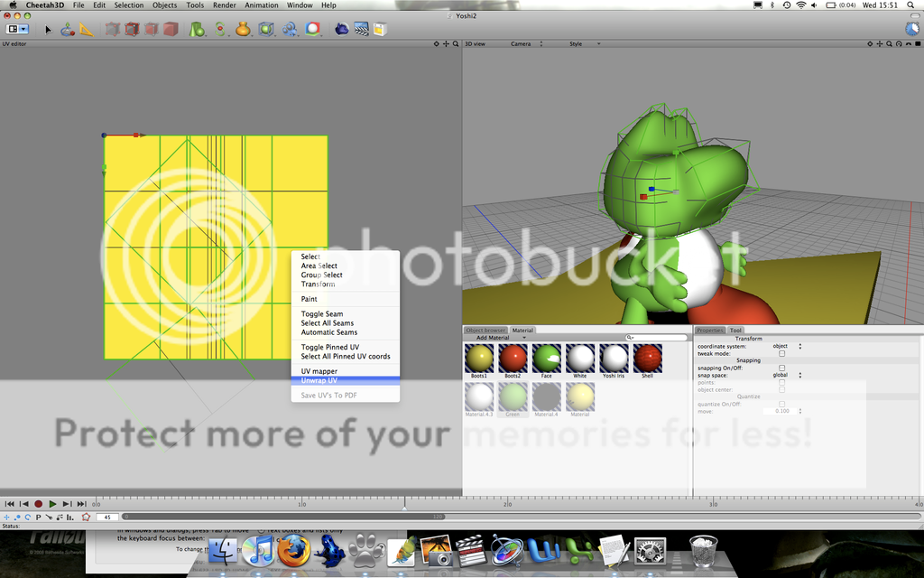This screenshot has height=578, width=924.
Task: Choose UV mapper from the context menu
Action: tap(346, 371)
